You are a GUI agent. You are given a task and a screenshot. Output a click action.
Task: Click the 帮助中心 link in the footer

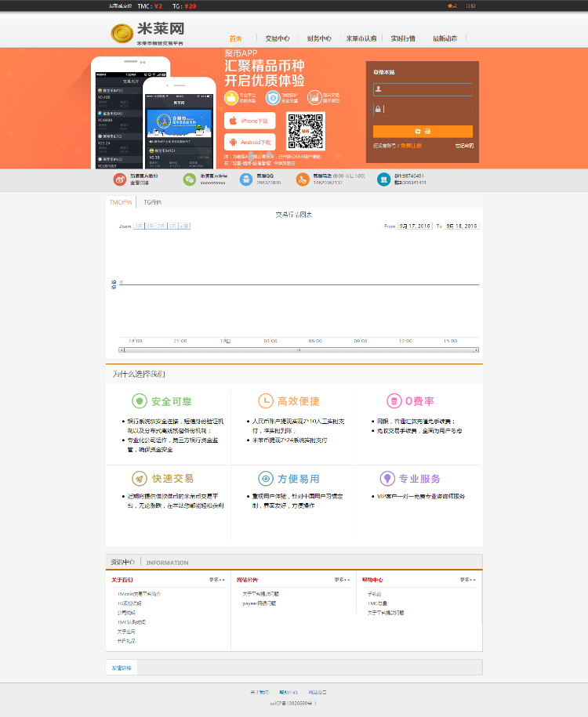[289, 692]
